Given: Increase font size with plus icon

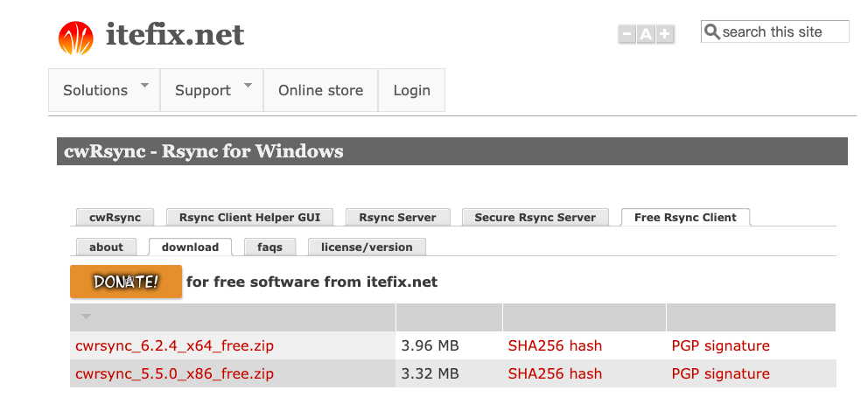Looking at the screenshot, I should 665,34.
